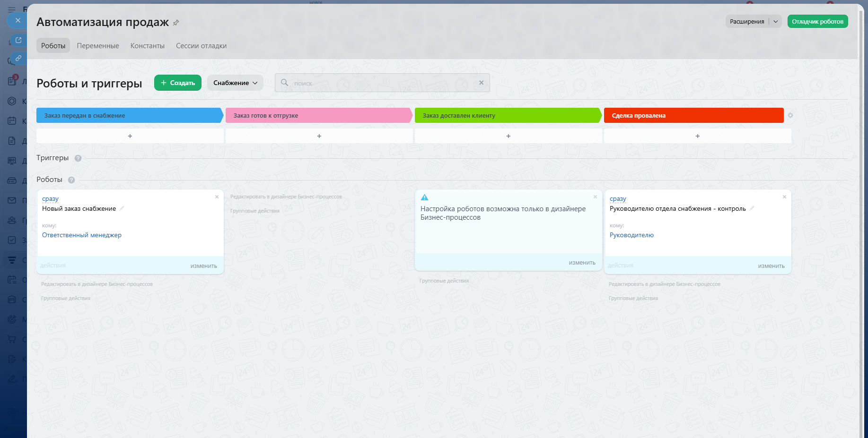Click the help icon next to Роботы
The width and height of the screenshot is (868, 438).
tap(71, 180)
